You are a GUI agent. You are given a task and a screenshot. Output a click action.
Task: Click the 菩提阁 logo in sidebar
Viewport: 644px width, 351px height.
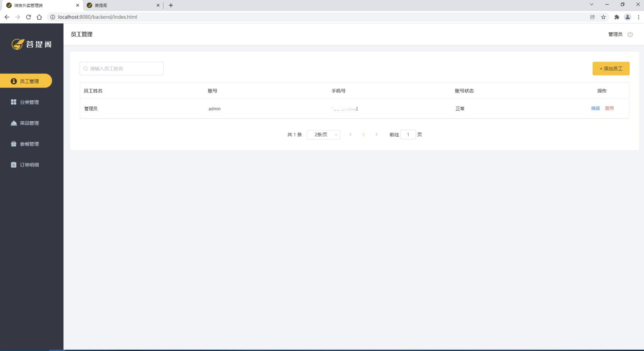[32, 44]
